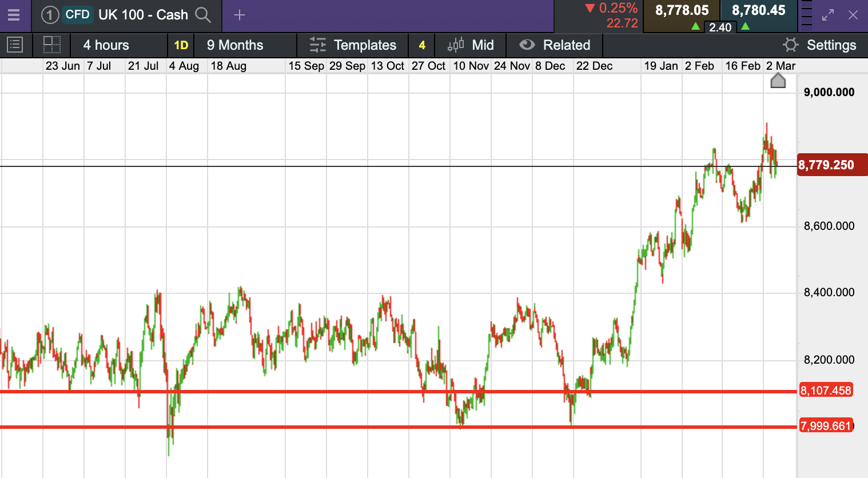Click the eye icon beside Related
868x478 pixels.
(x=527, y=45)
